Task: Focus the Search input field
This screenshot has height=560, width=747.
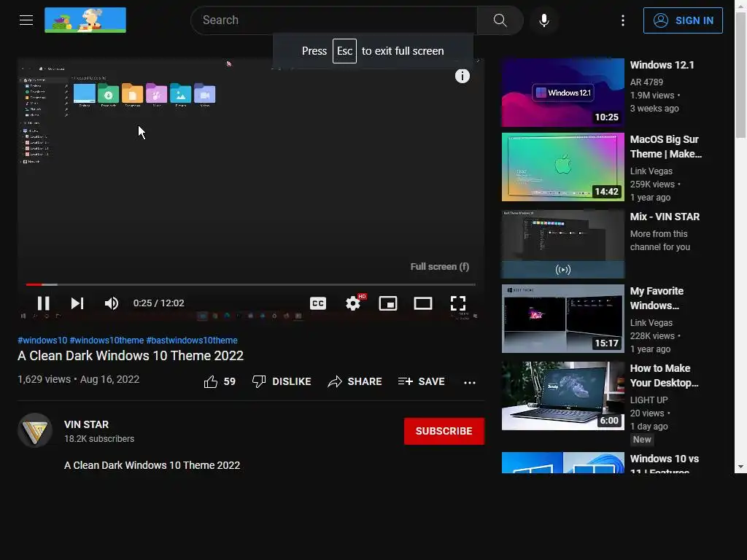Action: click(333, 20)
